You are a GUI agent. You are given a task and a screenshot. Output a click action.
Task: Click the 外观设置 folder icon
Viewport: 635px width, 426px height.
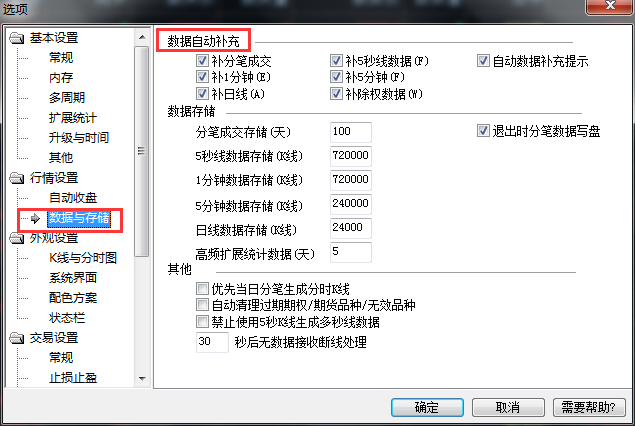[17, 238]
